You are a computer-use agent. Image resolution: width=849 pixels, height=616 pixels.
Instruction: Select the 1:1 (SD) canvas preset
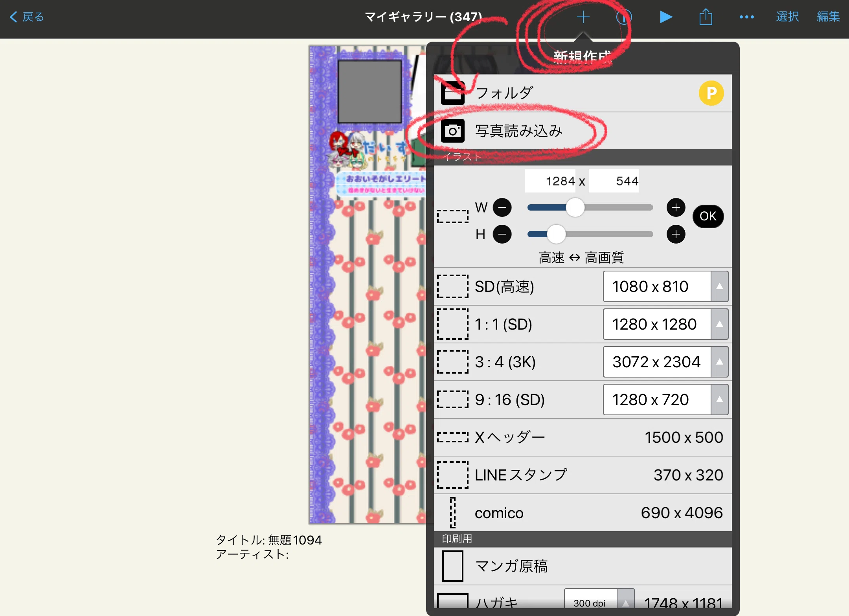(583, 324)
